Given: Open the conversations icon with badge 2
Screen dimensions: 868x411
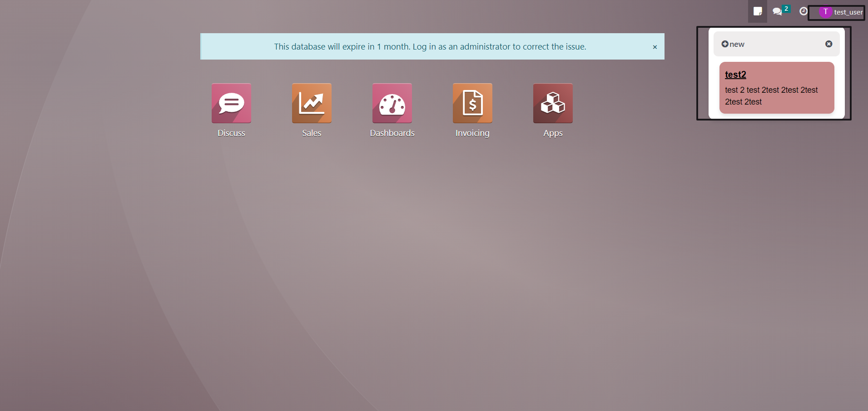Looking at the screenshot, I should 781,11.
